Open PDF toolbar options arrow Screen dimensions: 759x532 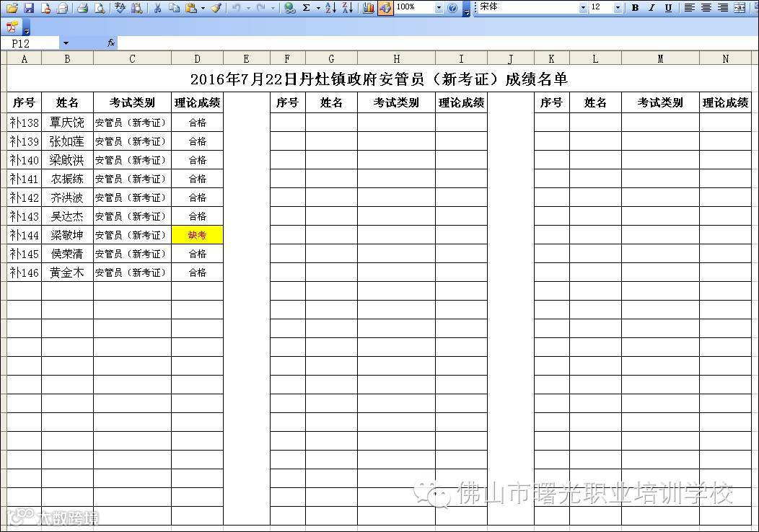pos(27,28)
